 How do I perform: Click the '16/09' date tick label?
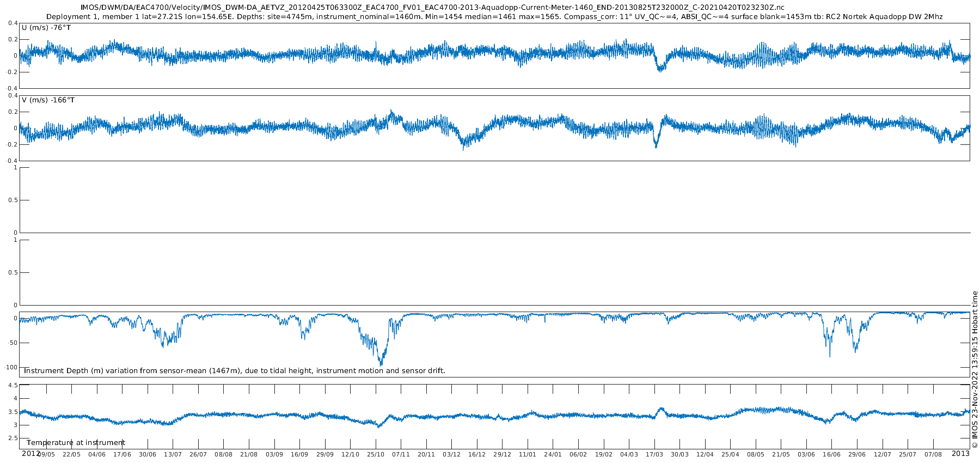tap(299, 454)
